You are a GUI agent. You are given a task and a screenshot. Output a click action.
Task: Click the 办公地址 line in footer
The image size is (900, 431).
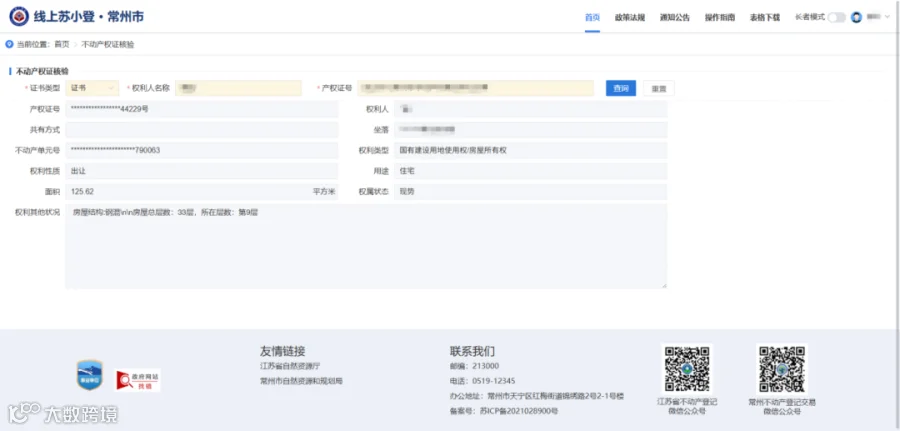537,396
